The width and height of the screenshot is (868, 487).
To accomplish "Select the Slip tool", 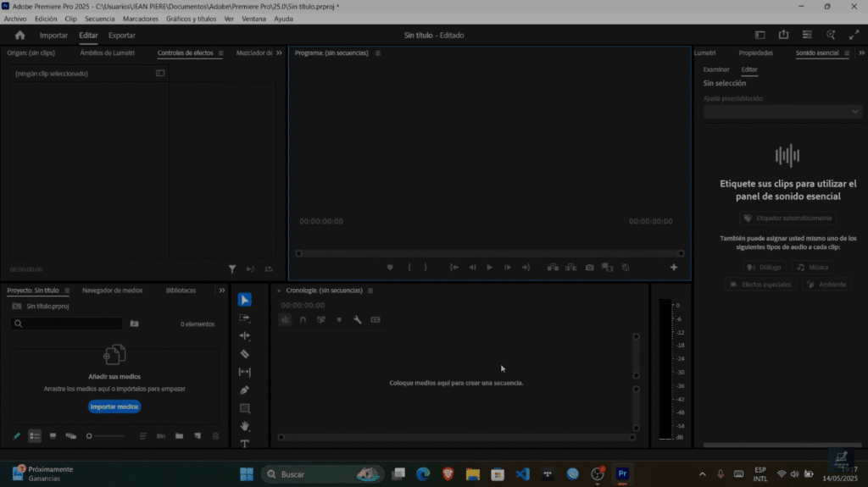I will tap(245, 372).
